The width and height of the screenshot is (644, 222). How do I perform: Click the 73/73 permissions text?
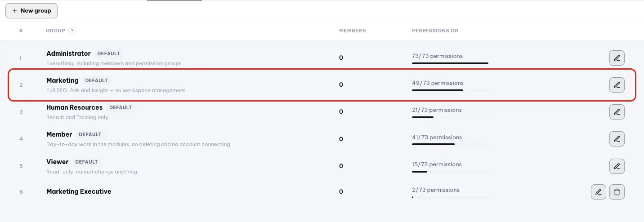pos(437,56)
